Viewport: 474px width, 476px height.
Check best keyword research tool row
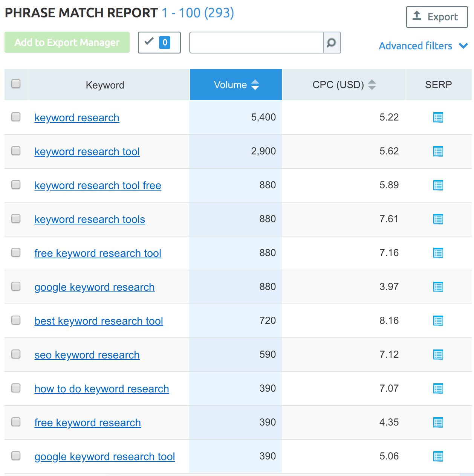[16, 320]
